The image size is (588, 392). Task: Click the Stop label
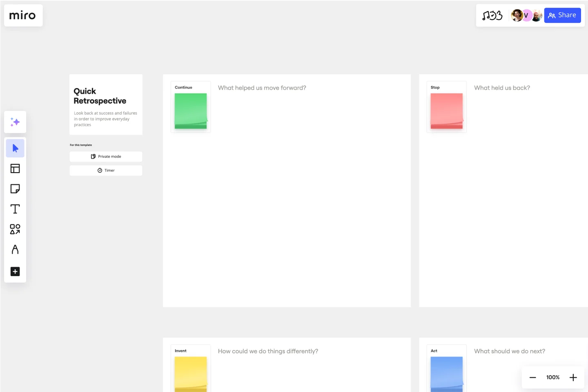point(435,87)
